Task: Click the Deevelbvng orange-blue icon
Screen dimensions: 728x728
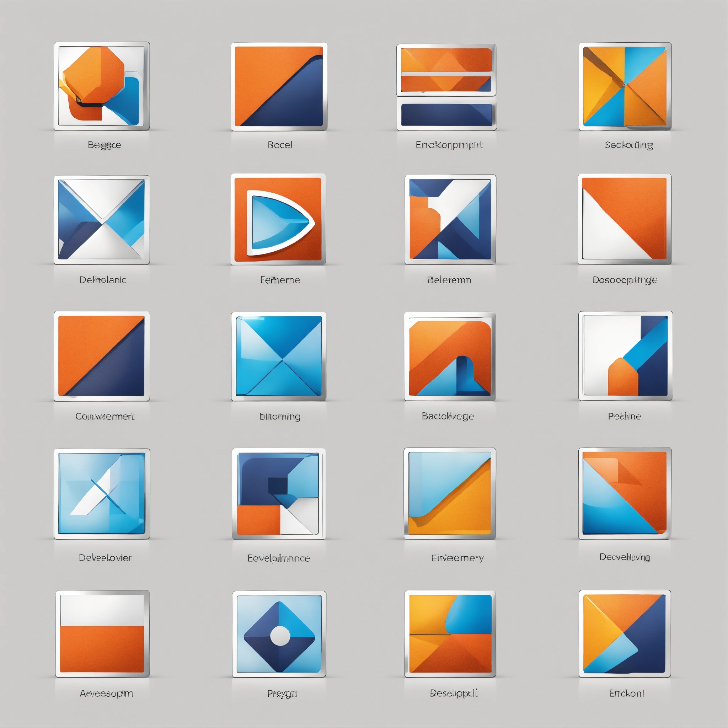Action: (x=625, y=493)
